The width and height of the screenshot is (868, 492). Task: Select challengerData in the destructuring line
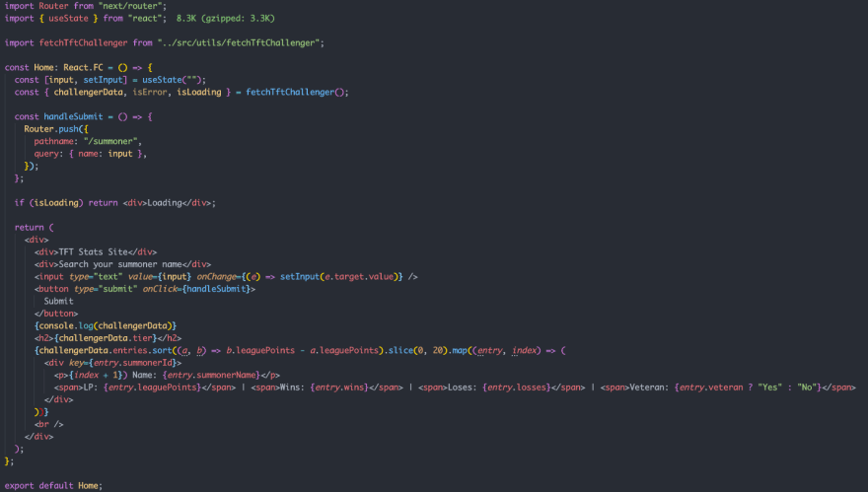[x=88, y=92]
